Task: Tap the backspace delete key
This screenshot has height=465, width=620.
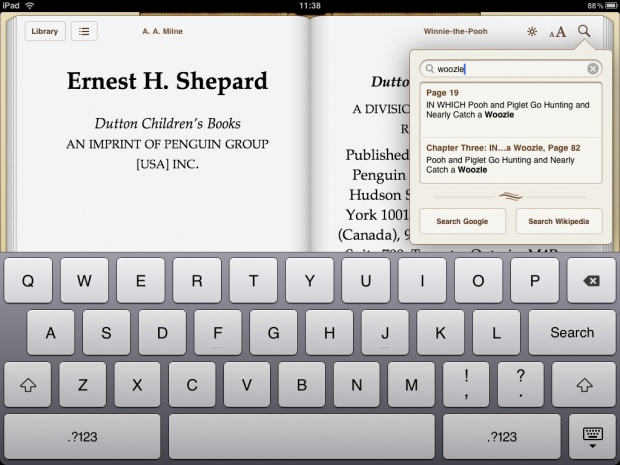Action: pos(591,280)
